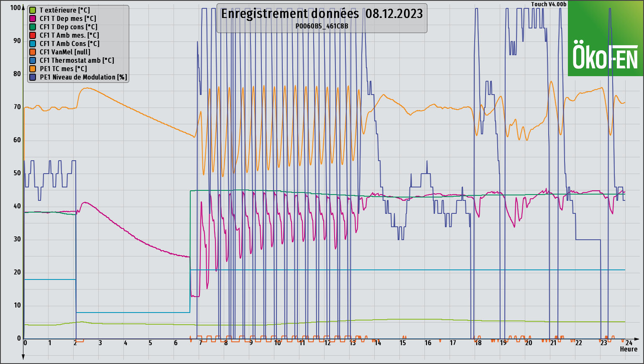
Task: Select the 'CF1 VanMel [null]' label
Action: coord(65,52)
